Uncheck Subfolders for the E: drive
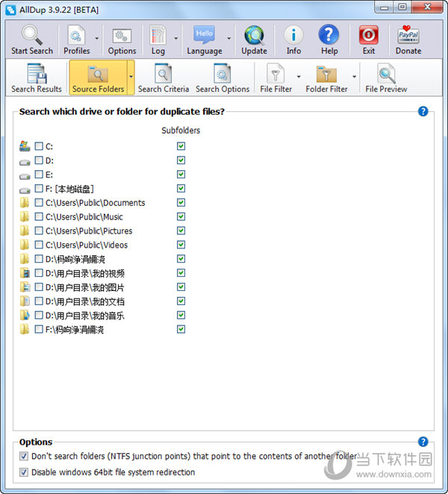448x494 pixels. 181,174
